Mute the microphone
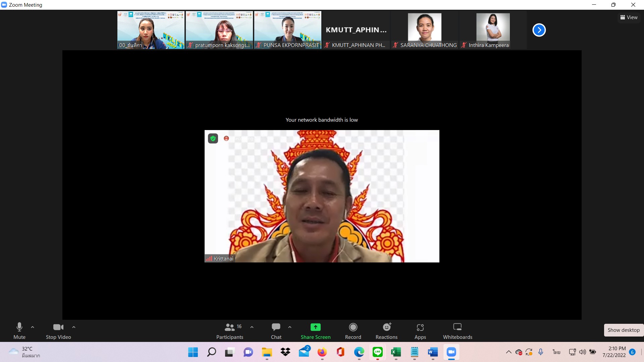The width and height of the screenshot is (644, 362). pyautogui.click(x=19, y=330)
